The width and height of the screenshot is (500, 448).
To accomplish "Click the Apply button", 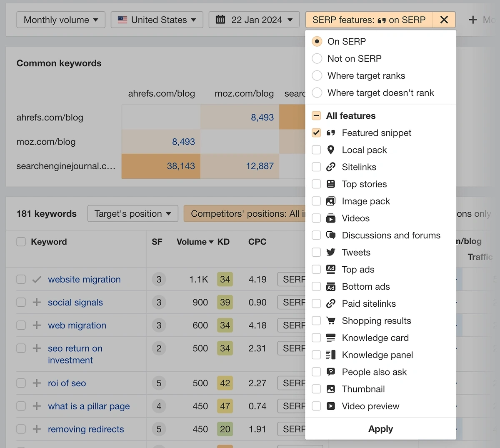I will pos(381,429).
